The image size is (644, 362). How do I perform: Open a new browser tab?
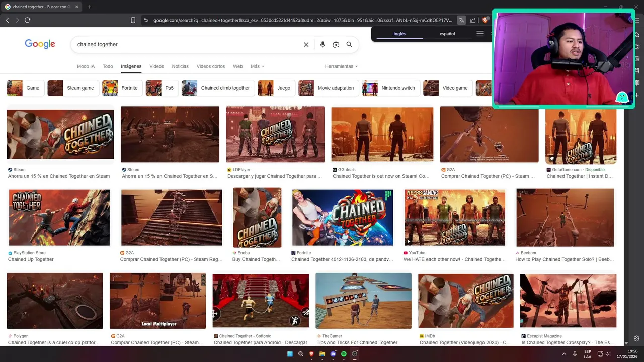tap(89, 7)
